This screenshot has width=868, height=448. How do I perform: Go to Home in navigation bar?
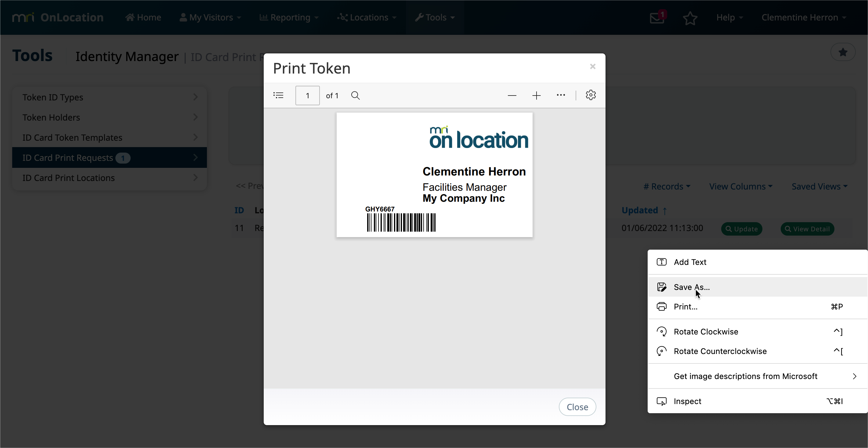point(143,17)
